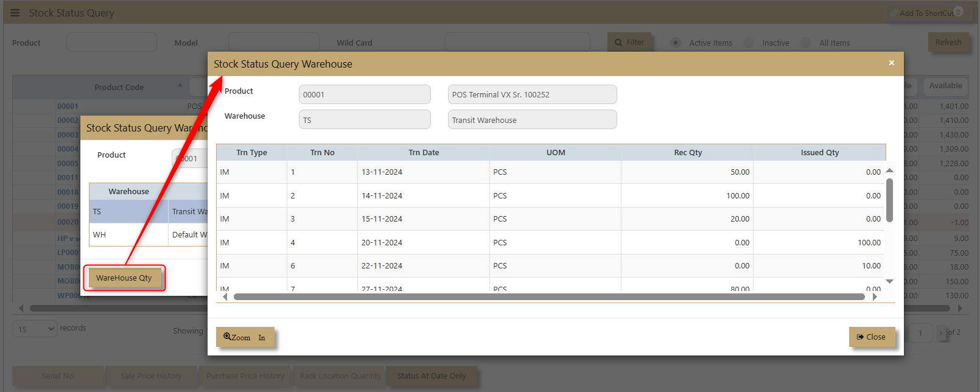
Task: Click the Issued Qty column header
Action: (820, 152)
